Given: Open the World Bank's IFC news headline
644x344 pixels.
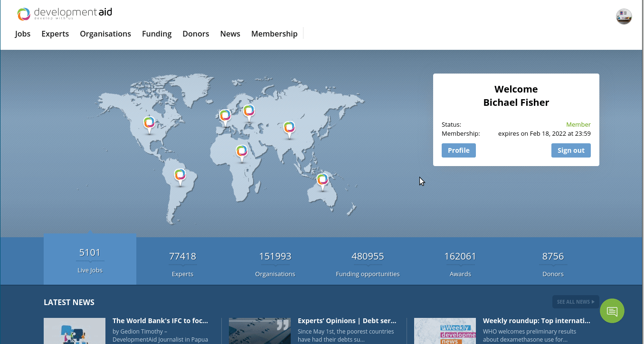Looking at the screenshot, I should point(160,321).
